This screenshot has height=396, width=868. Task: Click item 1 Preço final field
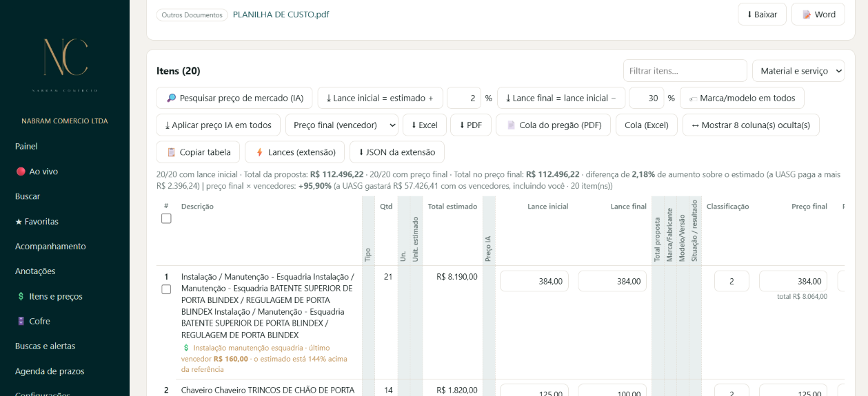point(793,281)
